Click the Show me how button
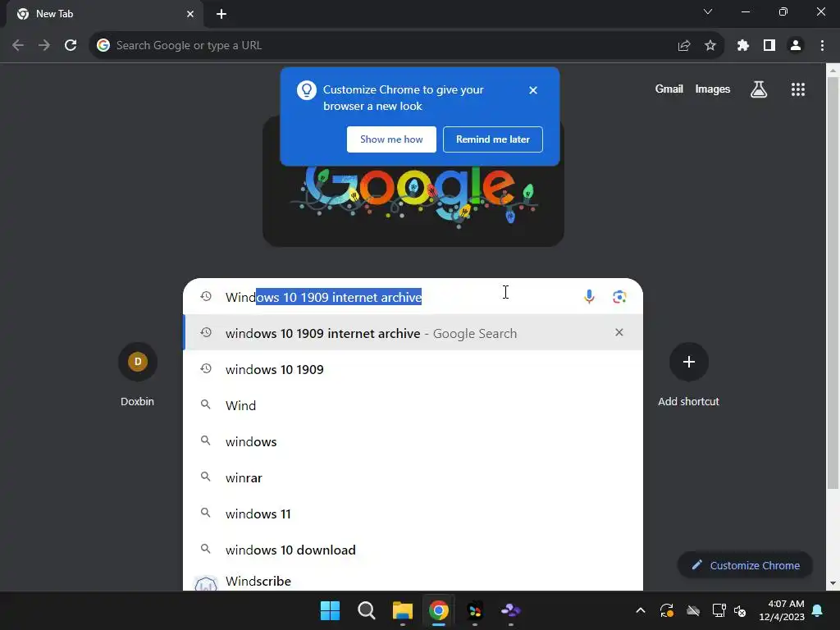The width and height of the screenshot is (840, 630). (391, 139)
